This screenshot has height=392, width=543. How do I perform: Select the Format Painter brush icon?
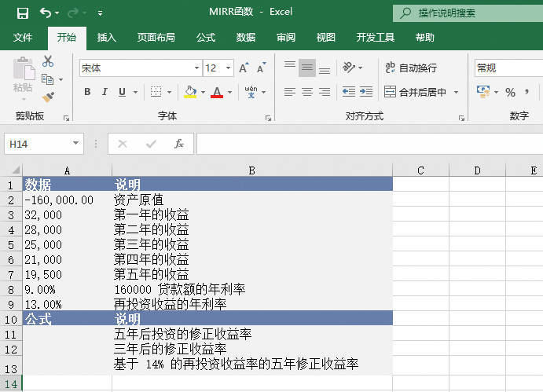(x=48, y=97)
